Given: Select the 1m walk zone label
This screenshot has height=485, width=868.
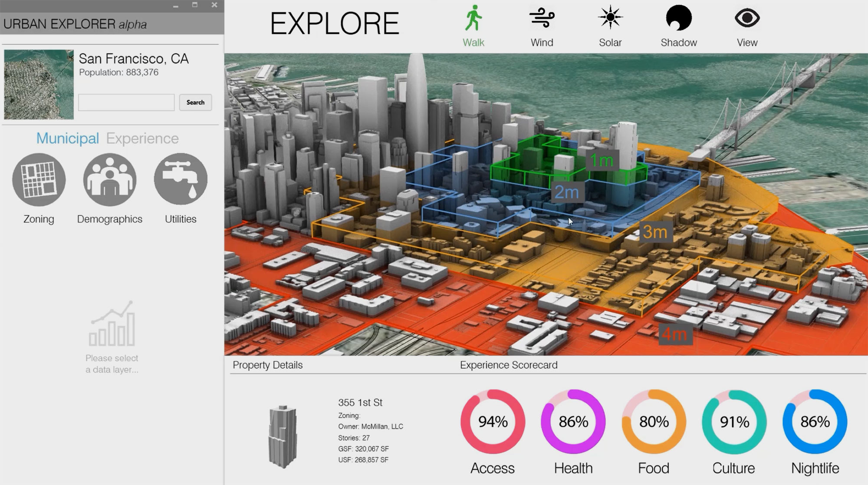Looking at the screenshot, I should click(602, 161).
